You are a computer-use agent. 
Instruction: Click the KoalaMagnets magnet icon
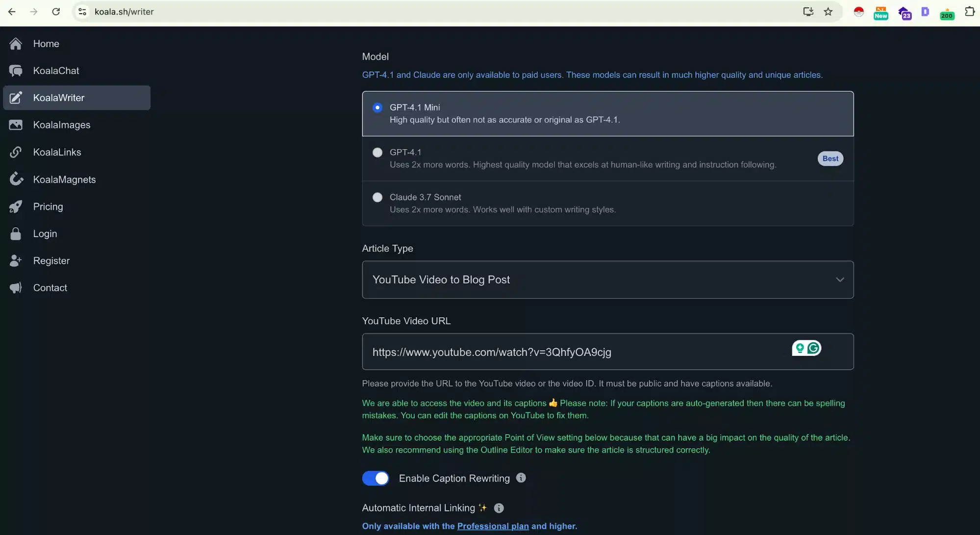pyautogui.click(x=16, y=179)
